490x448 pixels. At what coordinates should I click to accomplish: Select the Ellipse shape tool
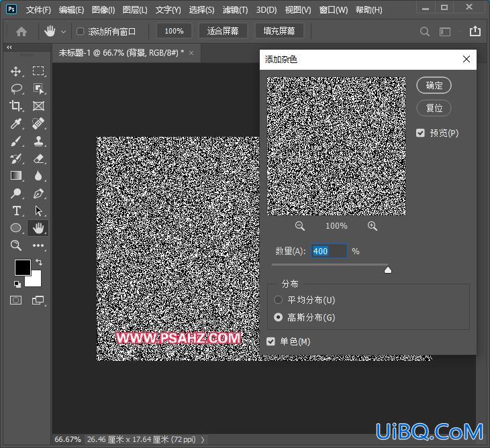[x=15, y=228]
